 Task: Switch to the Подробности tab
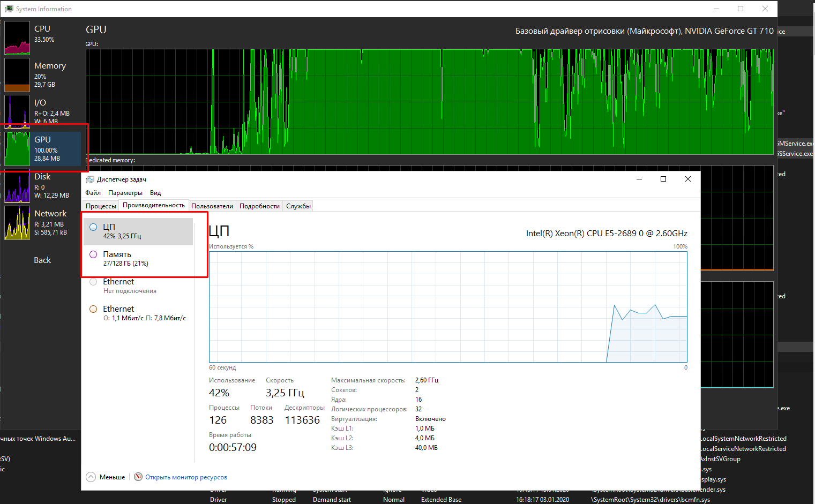click(x=259, y=206)
